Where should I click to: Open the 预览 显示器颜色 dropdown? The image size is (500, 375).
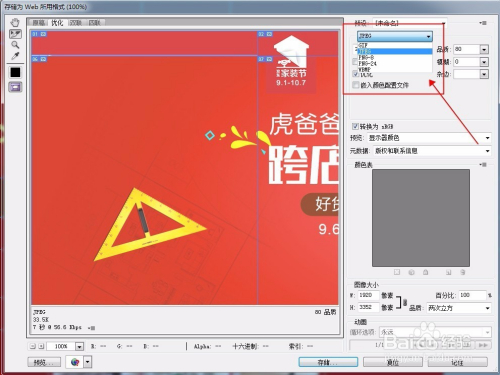pyautogui.click(x=429, y=138)
